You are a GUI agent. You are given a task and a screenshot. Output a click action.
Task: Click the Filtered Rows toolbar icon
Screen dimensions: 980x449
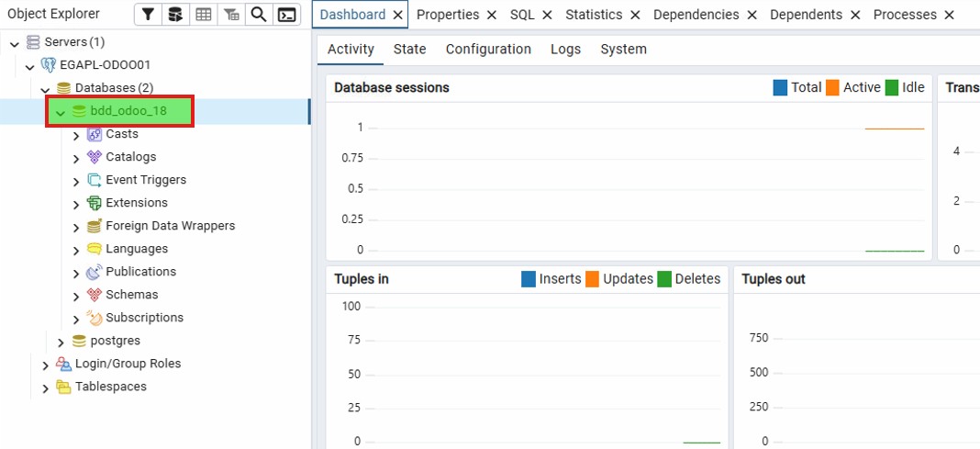231,15
